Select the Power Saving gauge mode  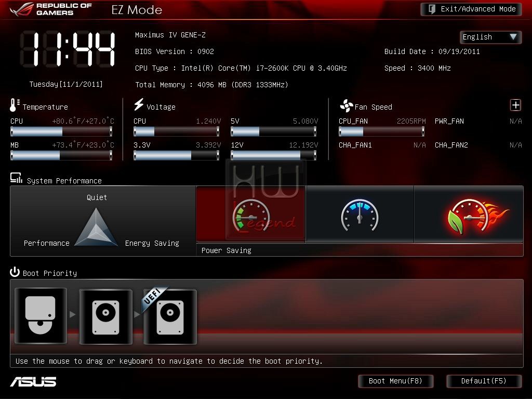[x=251, y=214]
